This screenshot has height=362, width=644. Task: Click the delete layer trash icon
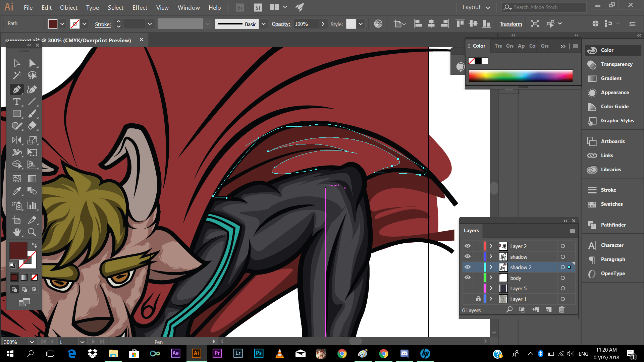point(561,310)
